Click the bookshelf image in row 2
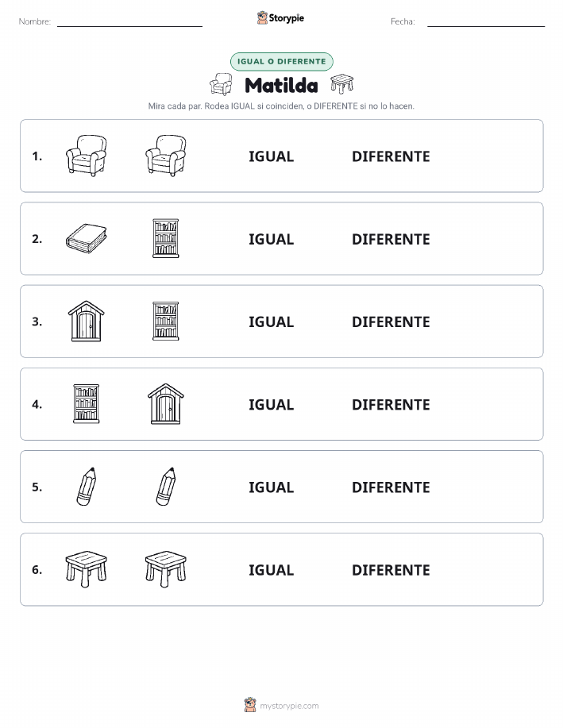This screenshot has height=728, width=563. [x=166, y=238]
